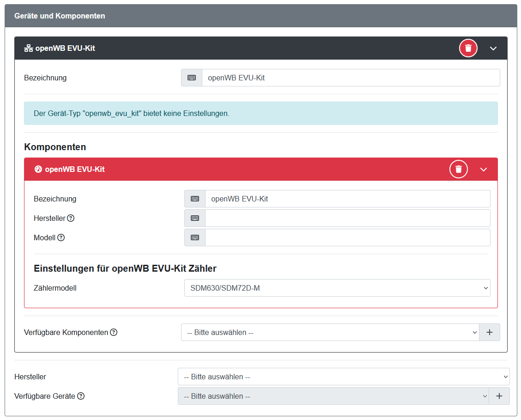The image size is (521, 420).
Task: Collapse the red openWB EVU-Kit component panel
Action: [x=484, y=169]
